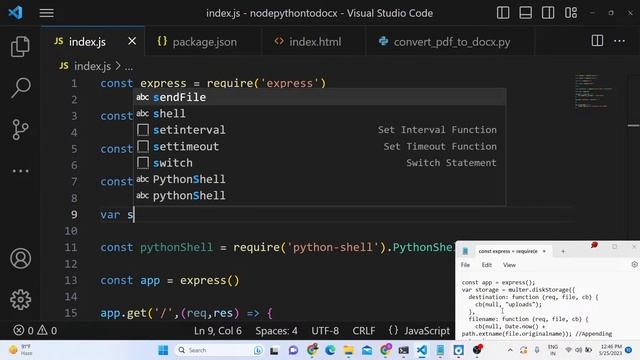Open the hamburger application menu
Viewport: 640px width, 360px height.
pos(47,13)
